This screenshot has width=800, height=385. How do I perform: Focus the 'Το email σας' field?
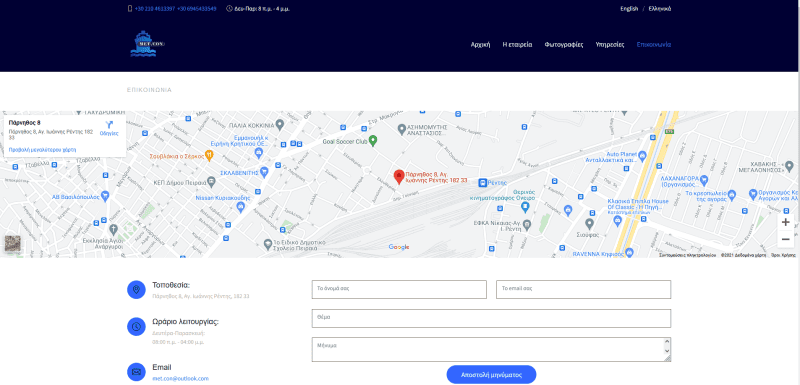[583, 289]
